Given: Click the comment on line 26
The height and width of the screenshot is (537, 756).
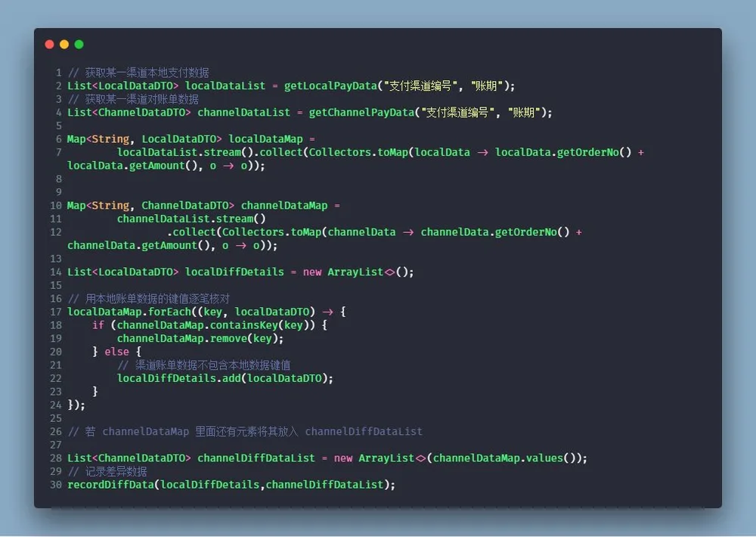Looking at the screenshot, I should [x=245, y=431].
